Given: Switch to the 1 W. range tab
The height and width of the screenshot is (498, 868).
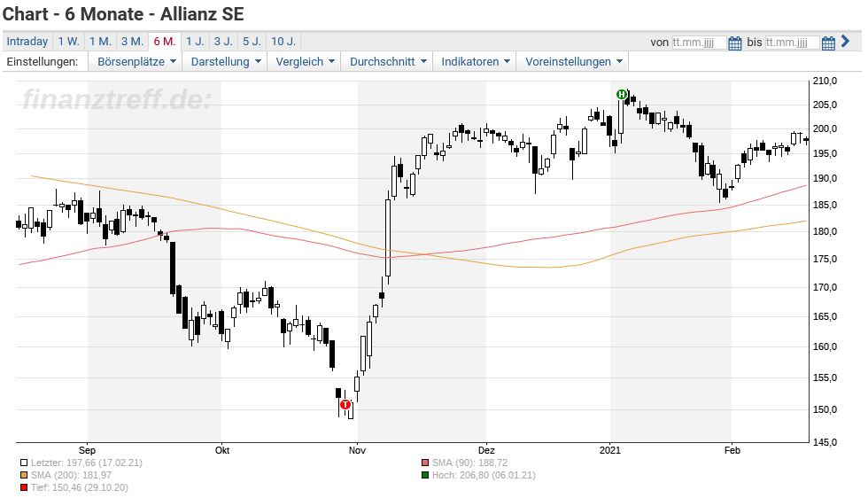Looking at the screenshot, I should [x=69, y=42].
